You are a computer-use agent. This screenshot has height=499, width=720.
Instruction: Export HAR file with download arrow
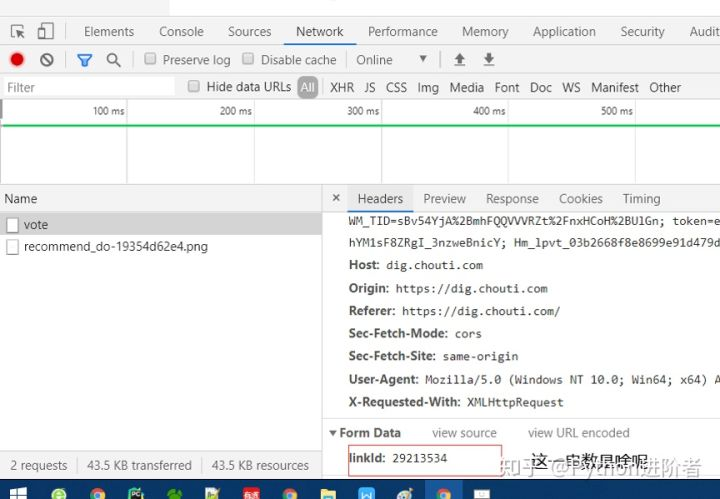tap(489, 60)
